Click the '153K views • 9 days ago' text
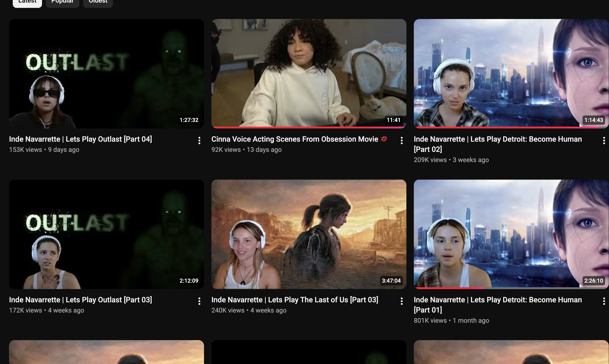609x364 pixels. [44, 150]
